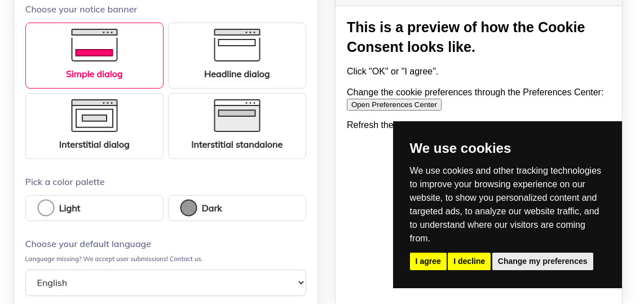Choose the Headline dialog banner icon
644x304 pixels.
click(237, 45)
